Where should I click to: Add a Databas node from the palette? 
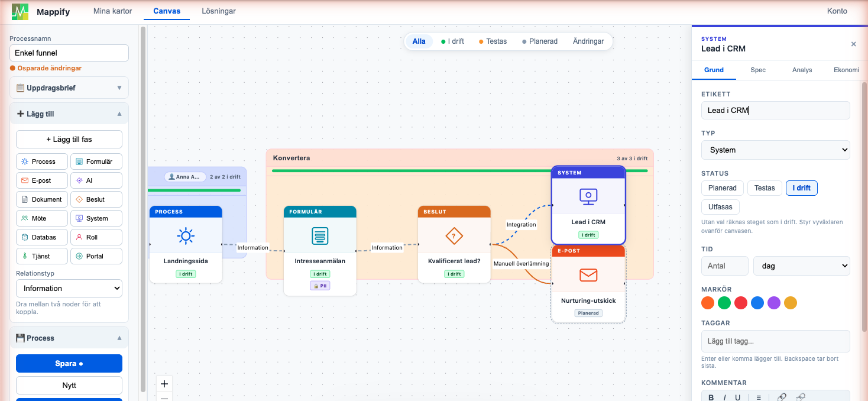(42, 237)
